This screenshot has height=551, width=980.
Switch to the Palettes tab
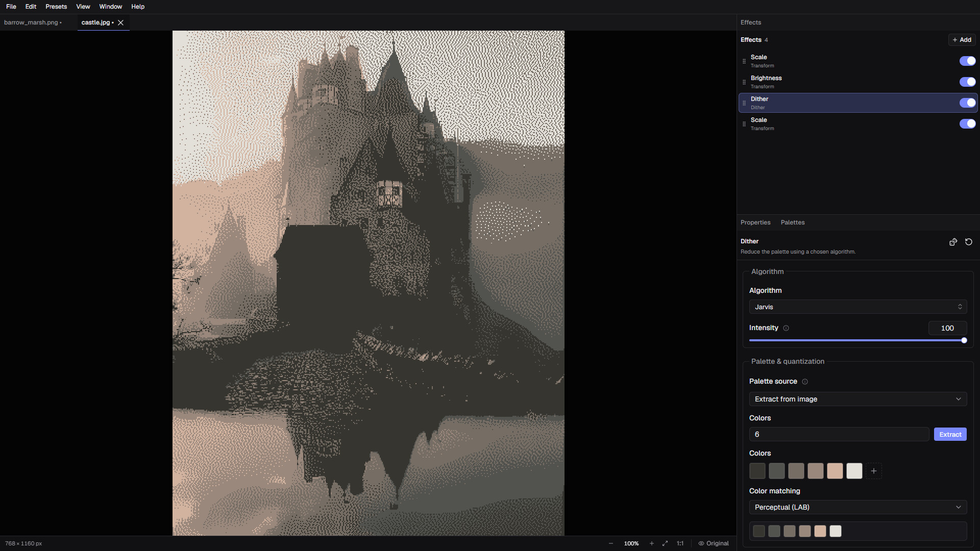[792, 222]
